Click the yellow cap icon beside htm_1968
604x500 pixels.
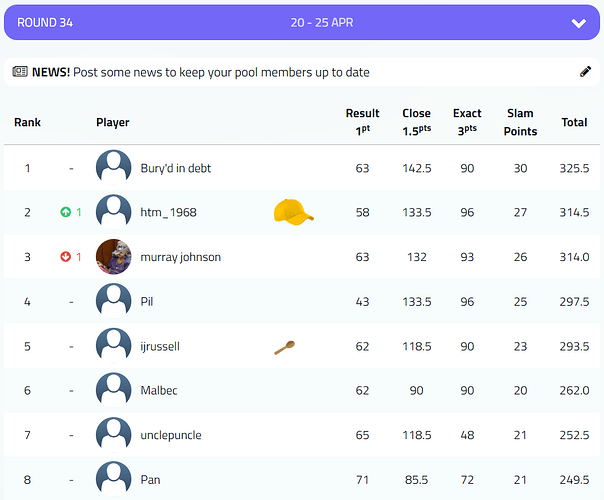(292, 212)
